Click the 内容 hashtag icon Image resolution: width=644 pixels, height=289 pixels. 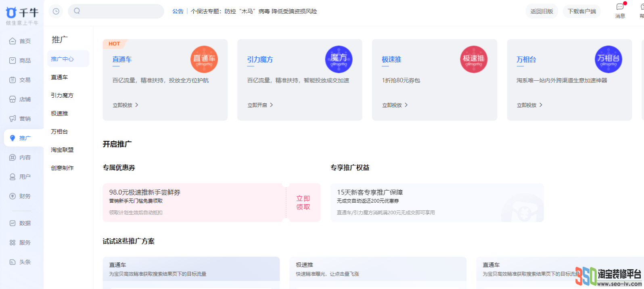click(x=13, y=157)
